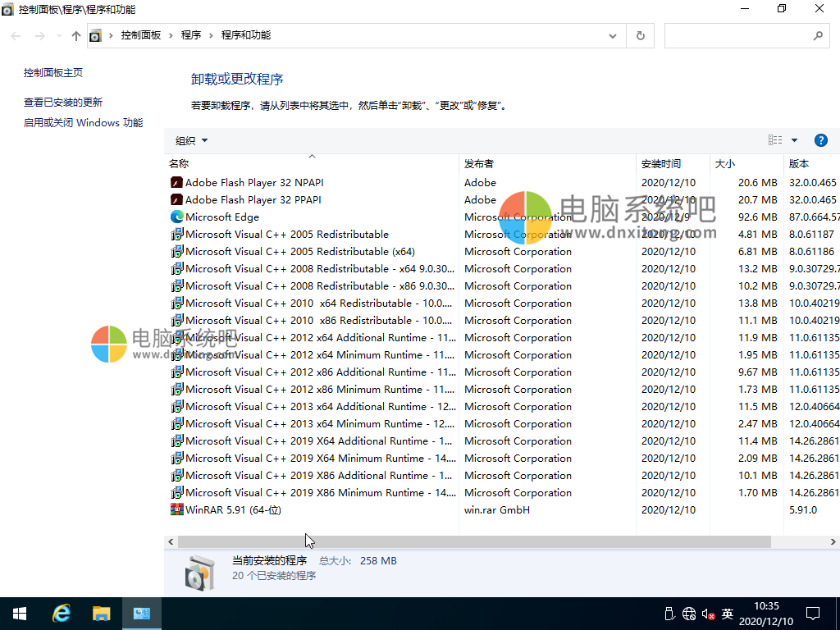Open File Explorer from the taskbar

[102, 613]
